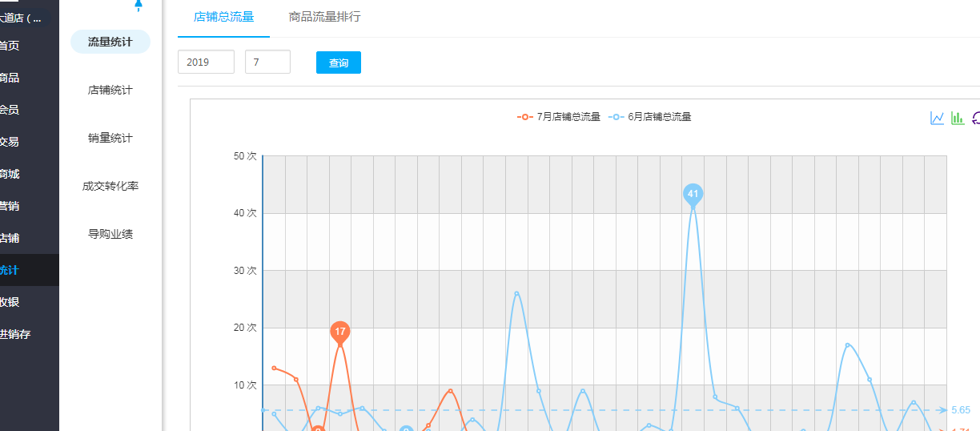
Task: Open the 大道店 store selector
Action: click(27, 18)
